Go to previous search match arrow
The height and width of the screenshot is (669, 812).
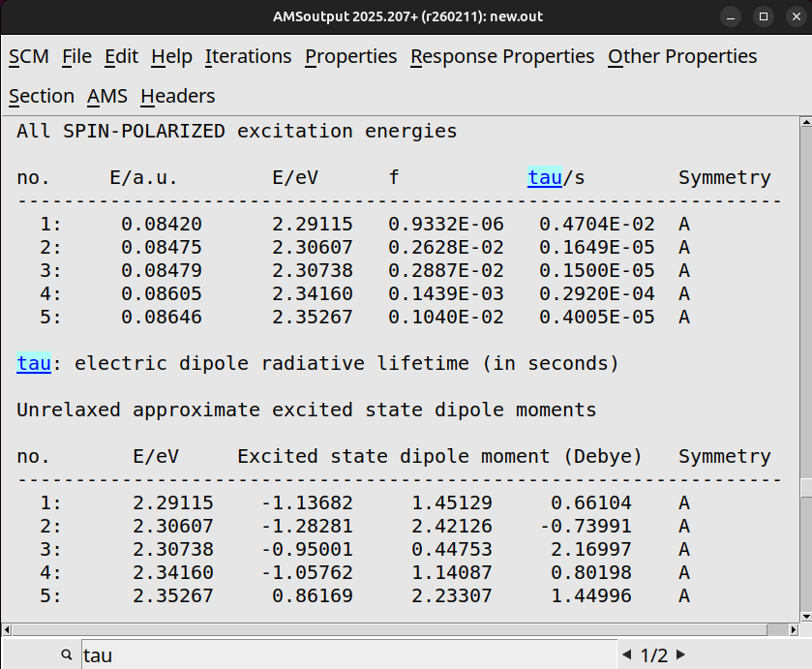[x=626, y=655]
